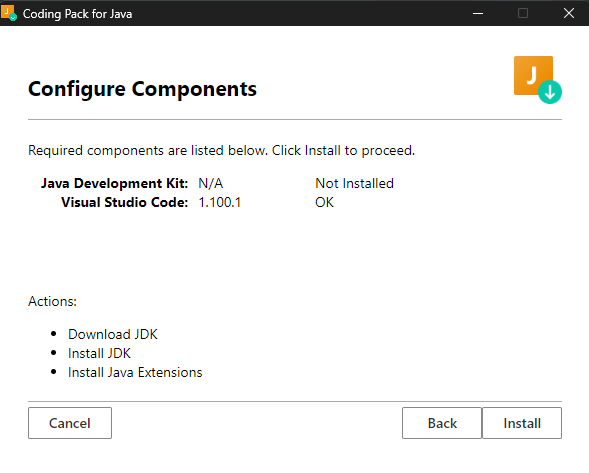Image resolution: width=589 pixels, height=473 pixels.
Task: Click the 'Visual Studio Code:' label
Action: (125, 202)
